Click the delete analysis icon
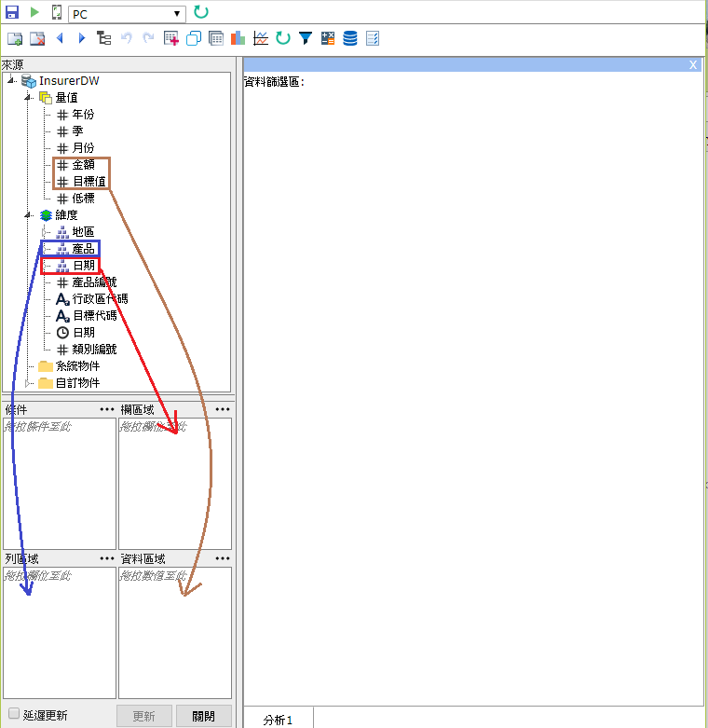708x728 pixels. pos(37,38)
